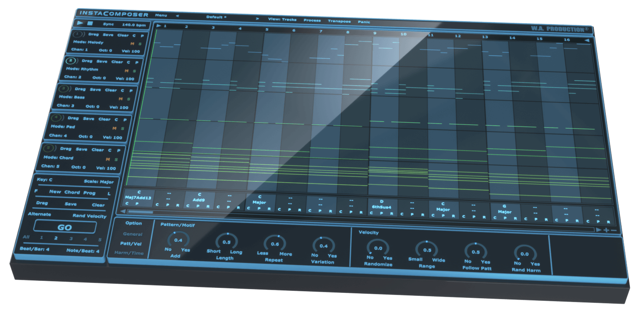Select track 5 number circle
Image resolution: width=644 pixels, height=312 pixels.
tap(48, 148)
